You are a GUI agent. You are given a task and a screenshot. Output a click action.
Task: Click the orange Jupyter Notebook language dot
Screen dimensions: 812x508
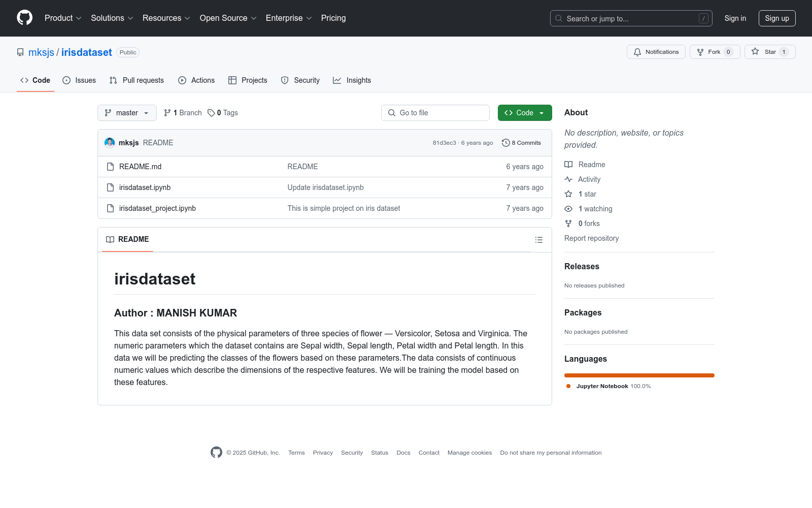point(568,386)
